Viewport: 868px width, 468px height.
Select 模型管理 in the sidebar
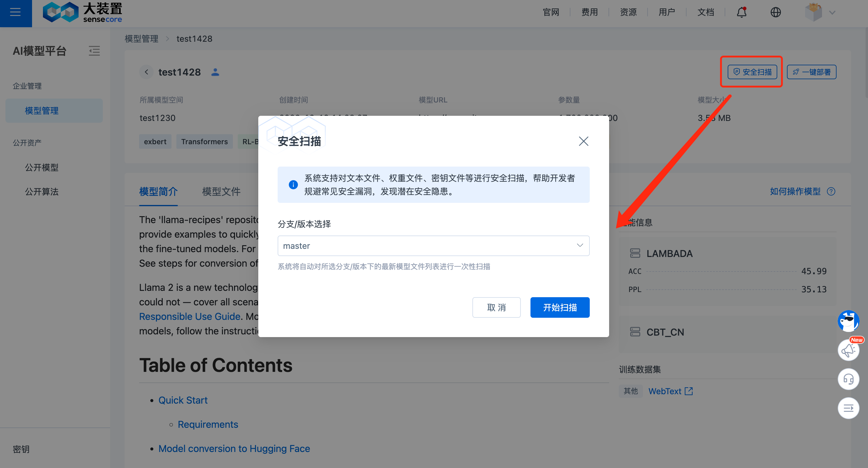click(54, 111)
